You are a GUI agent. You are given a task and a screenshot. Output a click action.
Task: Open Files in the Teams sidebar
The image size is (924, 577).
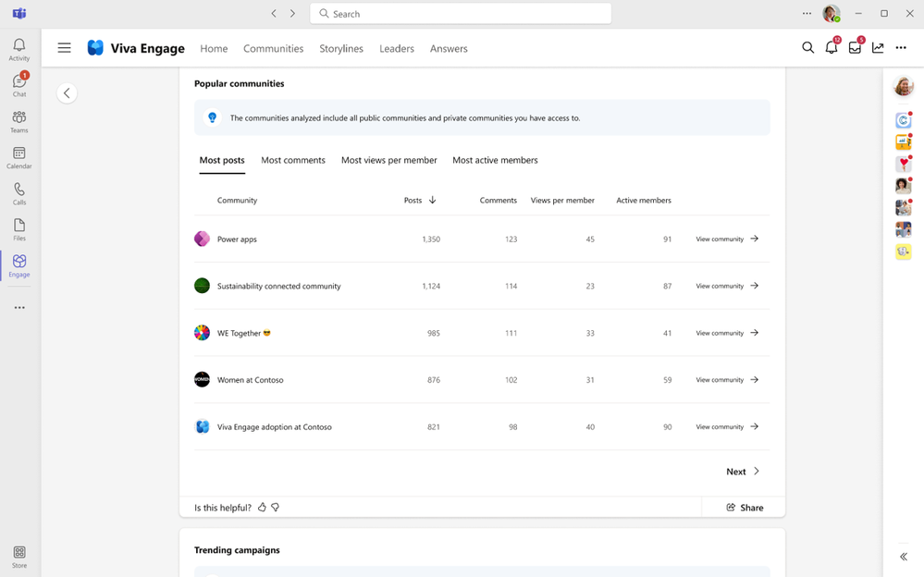(x=18, y=230)
